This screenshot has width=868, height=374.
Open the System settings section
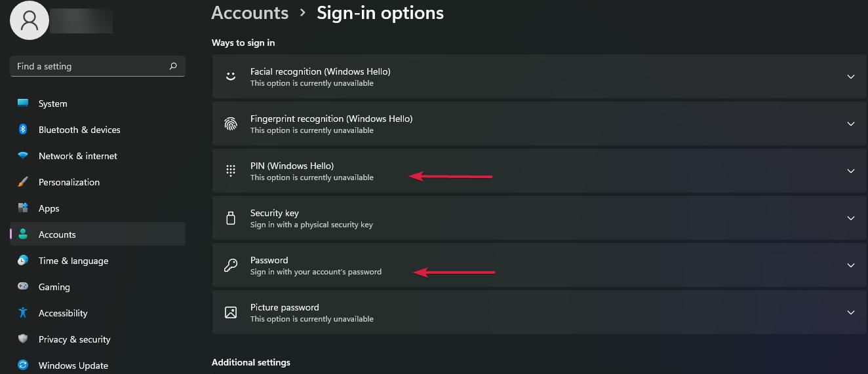click(52, 103)
